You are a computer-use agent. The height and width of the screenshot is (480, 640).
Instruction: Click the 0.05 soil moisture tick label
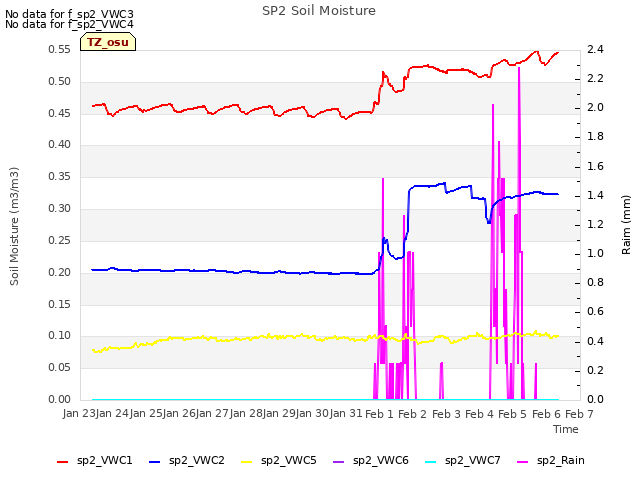60,368
